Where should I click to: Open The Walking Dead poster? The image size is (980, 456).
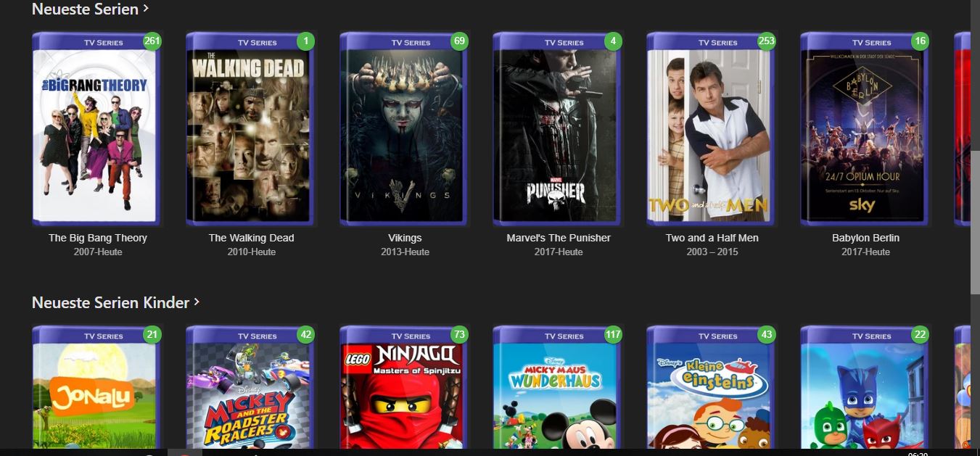(x=250, y=129)
